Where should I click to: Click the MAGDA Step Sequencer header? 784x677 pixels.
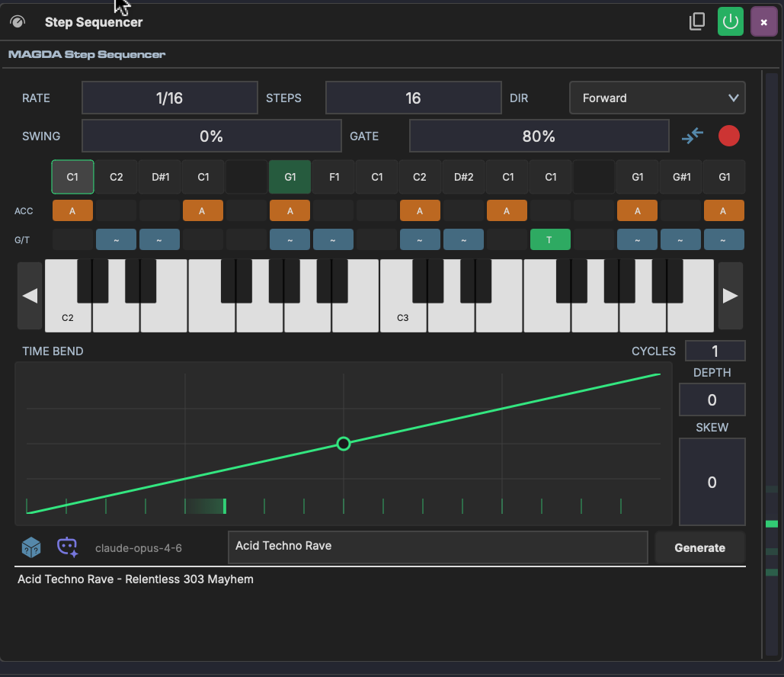pos(86,54)
